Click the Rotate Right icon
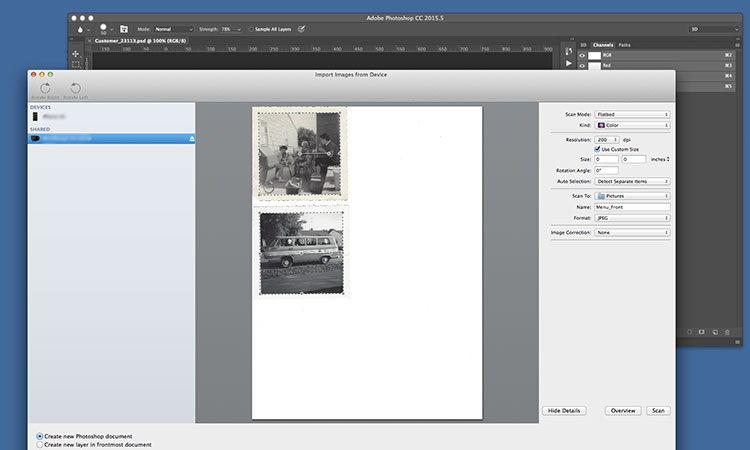750x450 pixels. click(43, 90)
